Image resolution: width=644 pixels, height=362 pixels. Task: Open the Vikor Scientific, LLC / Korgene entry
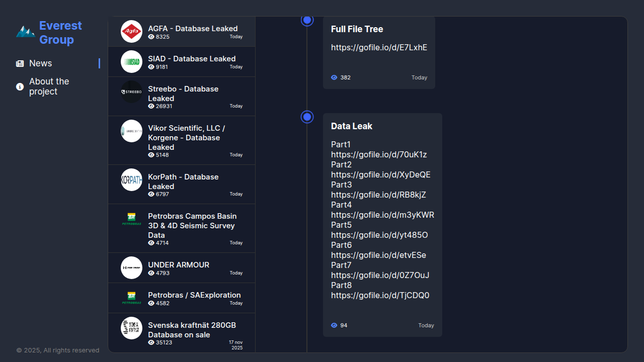point(186,137)
